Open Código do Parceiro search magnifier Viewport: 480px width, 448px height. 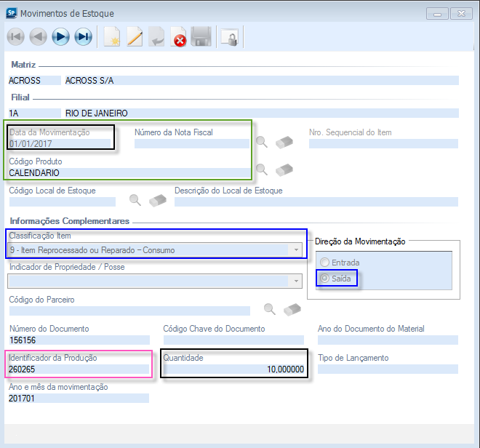270,309
